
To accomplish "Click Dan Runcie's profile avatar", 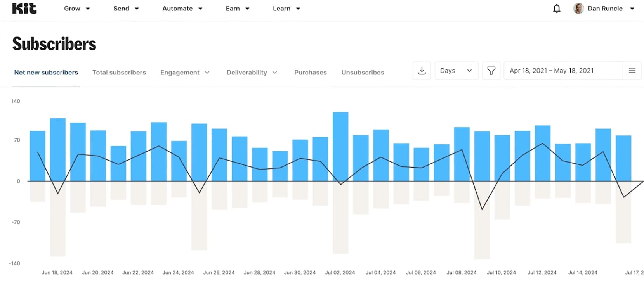I will pos(578,9).
